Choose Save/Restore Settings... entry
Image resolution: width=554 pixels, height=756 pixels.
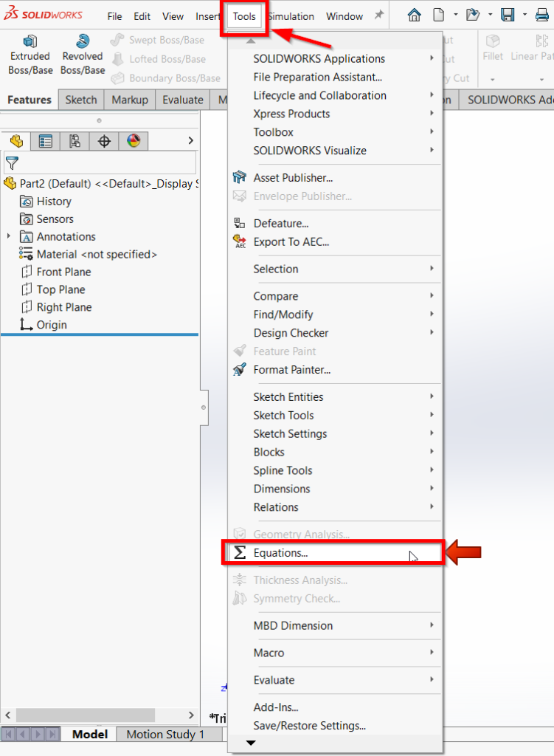pyautogui.click(x=335, y=725)
